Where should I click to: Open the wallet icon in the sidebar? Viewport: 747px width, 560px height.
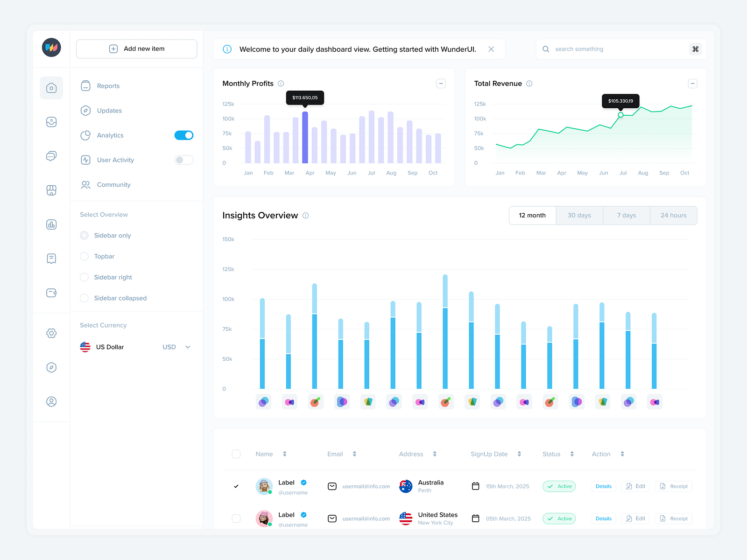point(51,293)
